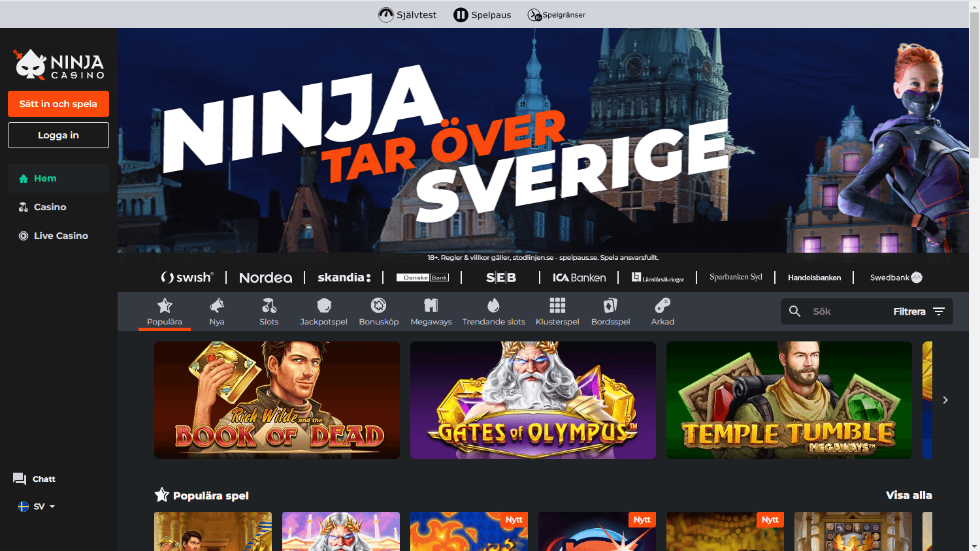Open Book of Dead game banner
The width and height of the screenshot is (980, 551).
point(277,400)
